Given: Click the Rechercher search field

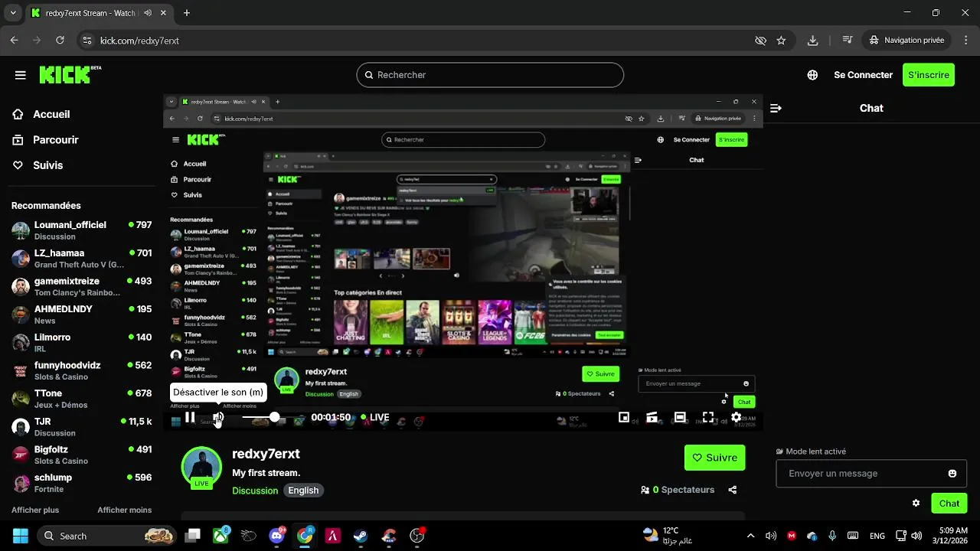Looking at the screenshot, I should 490,75.
